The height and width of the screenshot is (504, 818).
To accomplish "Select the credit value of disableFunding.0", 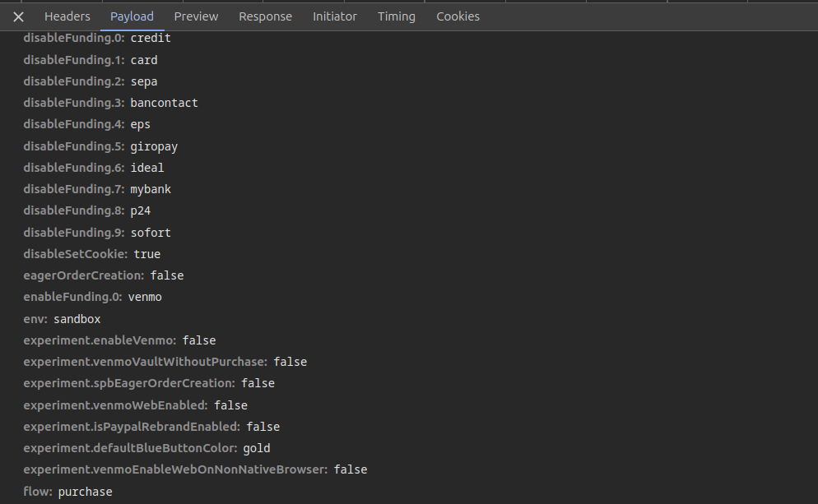I will pyautogui.click(x=151, y=37).
